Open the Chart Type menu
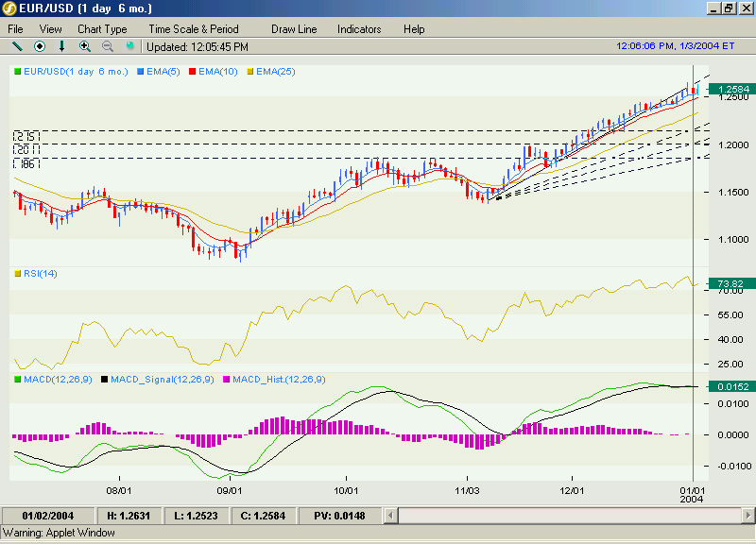The image size is (756, 544). 102,29
